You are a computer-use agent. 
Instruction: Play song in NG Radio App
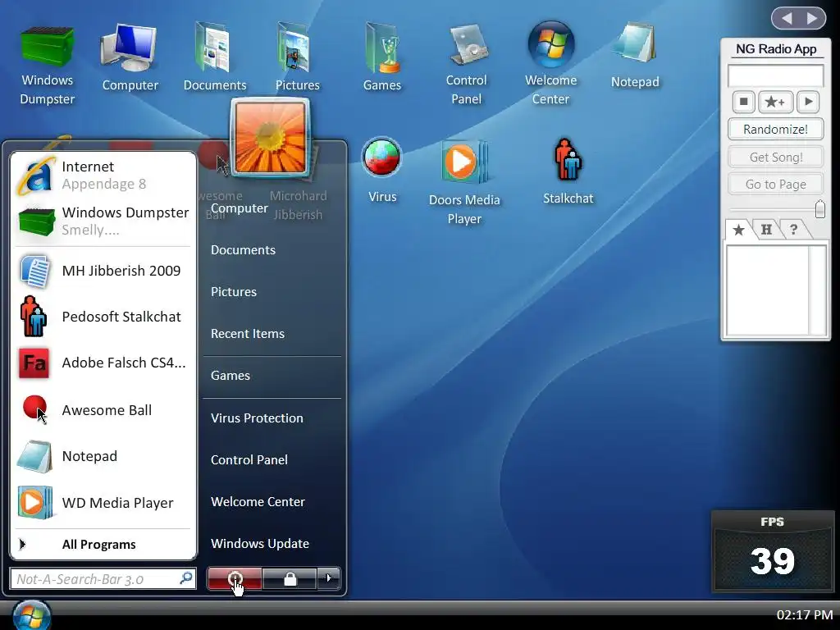808,101
